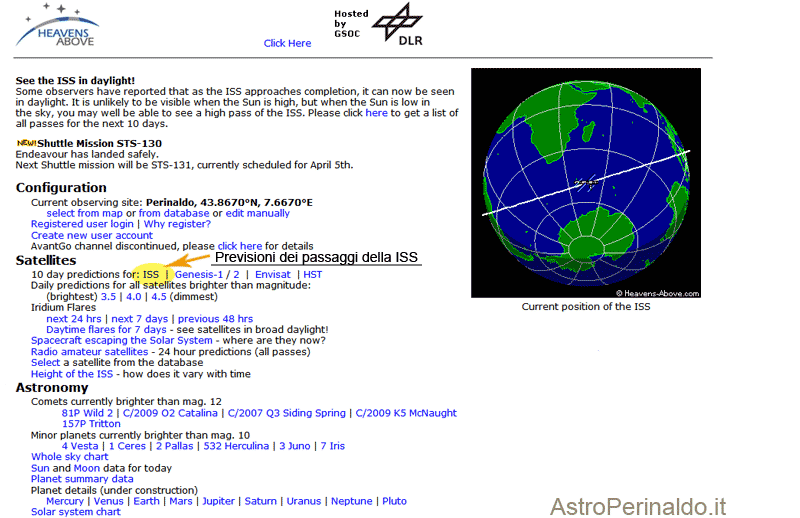Open Sun data for today
The image size is (800, 518).
[40, 468]
